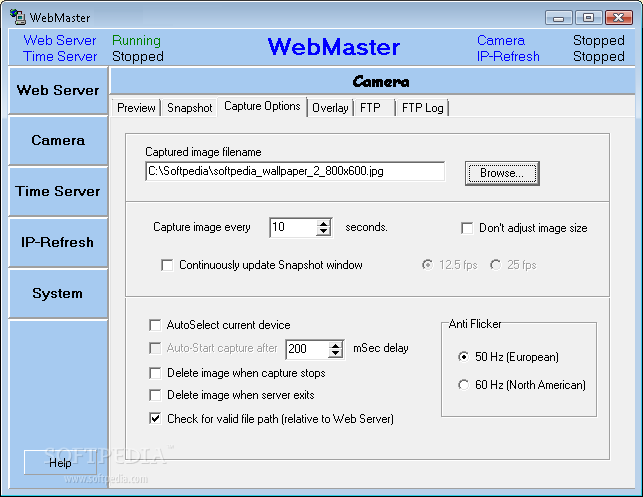The image size is (643, 497).
Task: Open the Web Server section
Action: click(x=58, y=91)
